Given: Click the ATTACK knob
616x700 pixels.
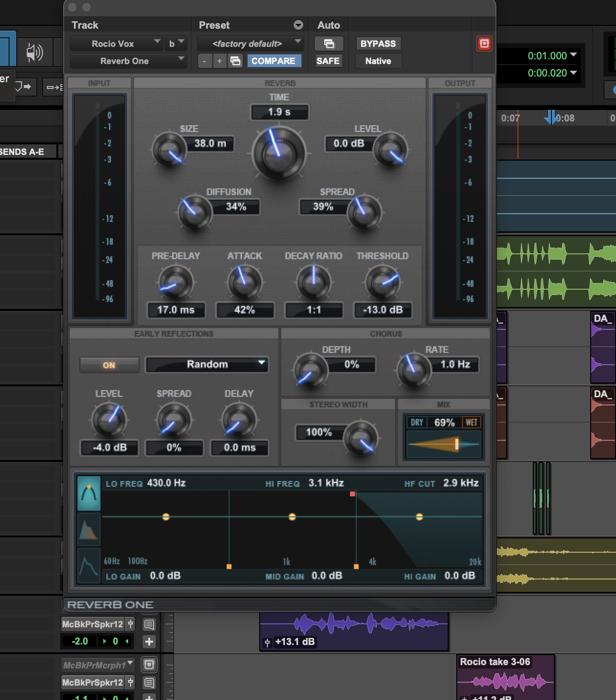Looking at the screenshot, I should (x=245, y=282).
